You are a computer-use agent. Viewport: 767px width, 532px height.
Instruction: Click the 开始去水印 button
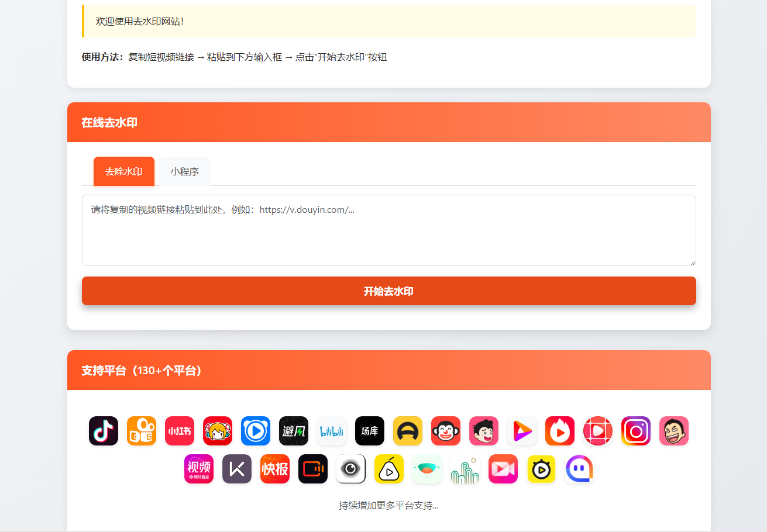coord(388,291)
